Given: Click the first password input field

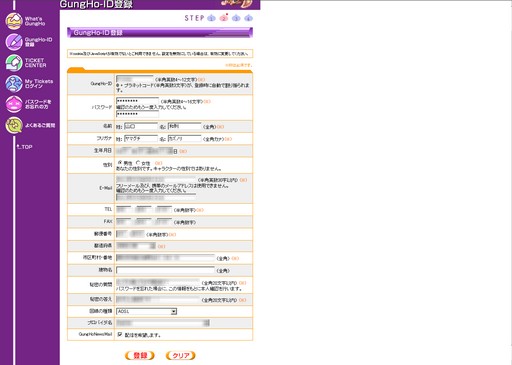Looking at the screenshot, I should click(137, 101).
